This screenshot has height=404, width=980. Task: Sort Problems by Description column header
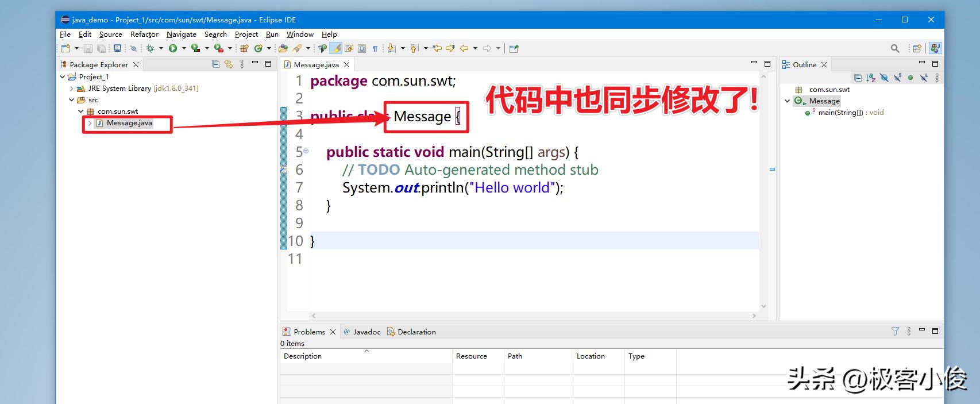366,356
